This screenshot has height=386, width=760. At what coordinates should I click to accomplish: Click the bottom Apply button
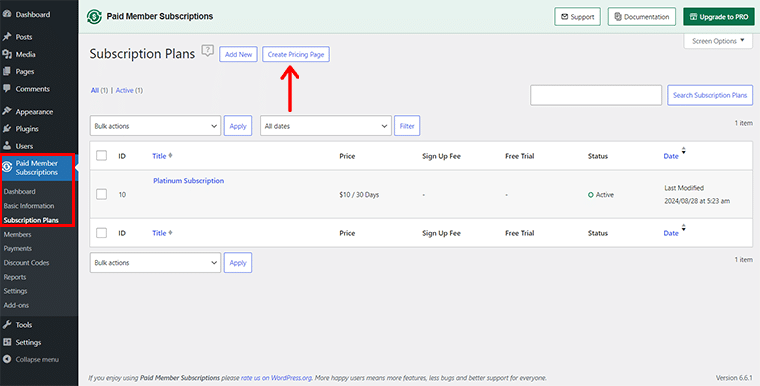[x=238, y=263]
